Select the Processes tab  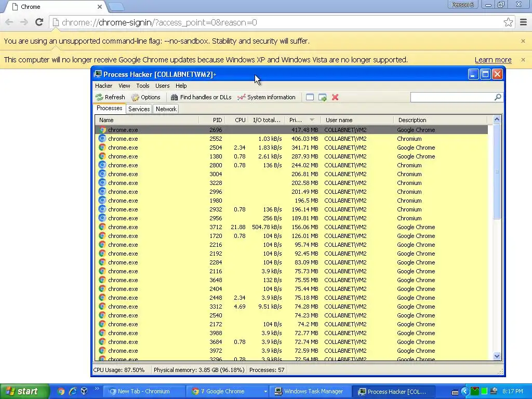coord(109,108)
